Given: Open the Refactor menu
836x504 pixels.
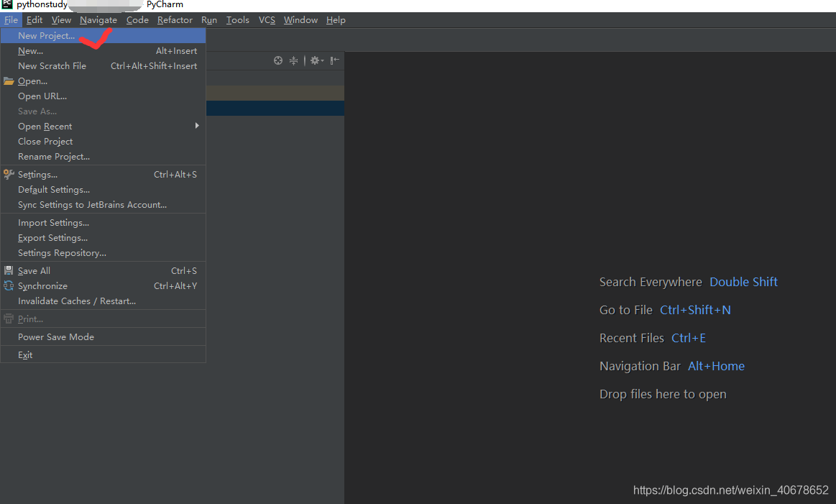Looking at the screenshot, I should click(175, 19).
